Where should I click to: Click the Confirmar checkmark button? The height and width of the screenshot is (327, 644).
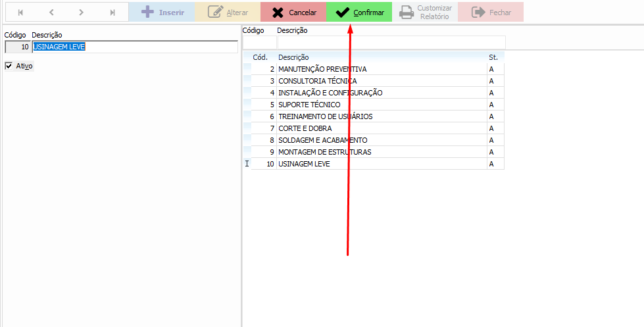(x=359, y=13)
